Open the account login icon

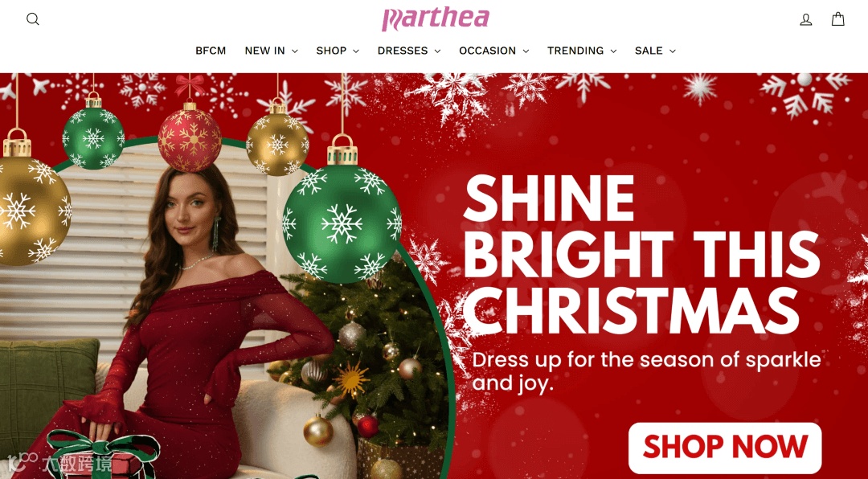tap(806, 20)
